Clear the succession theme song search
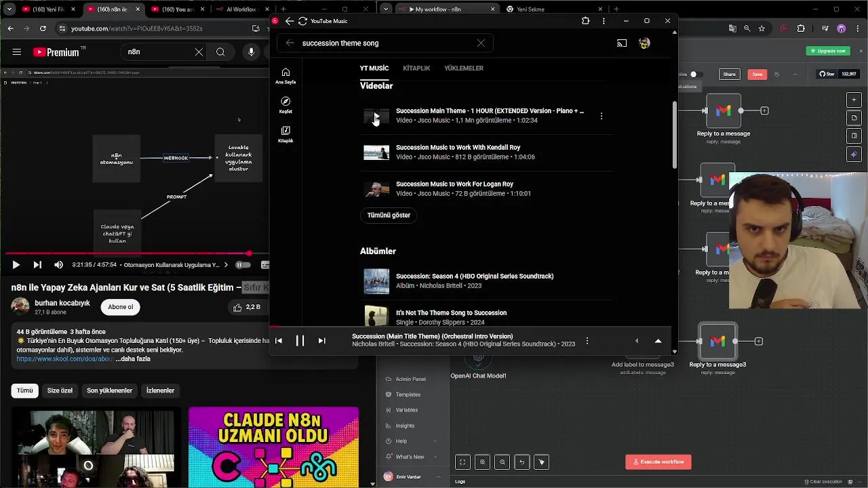The image size is (868, 488). (x=481, y=43)
